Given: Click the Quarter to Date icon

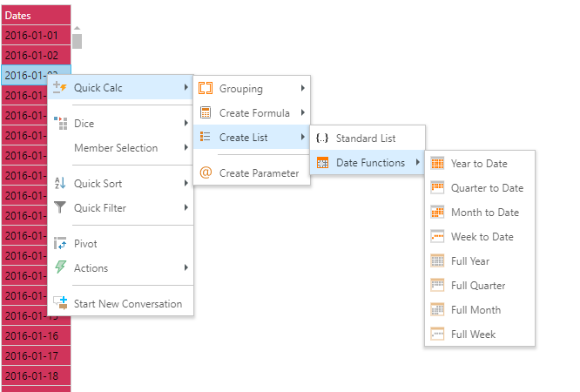Looking at the screenshot, I should point(437,187).
